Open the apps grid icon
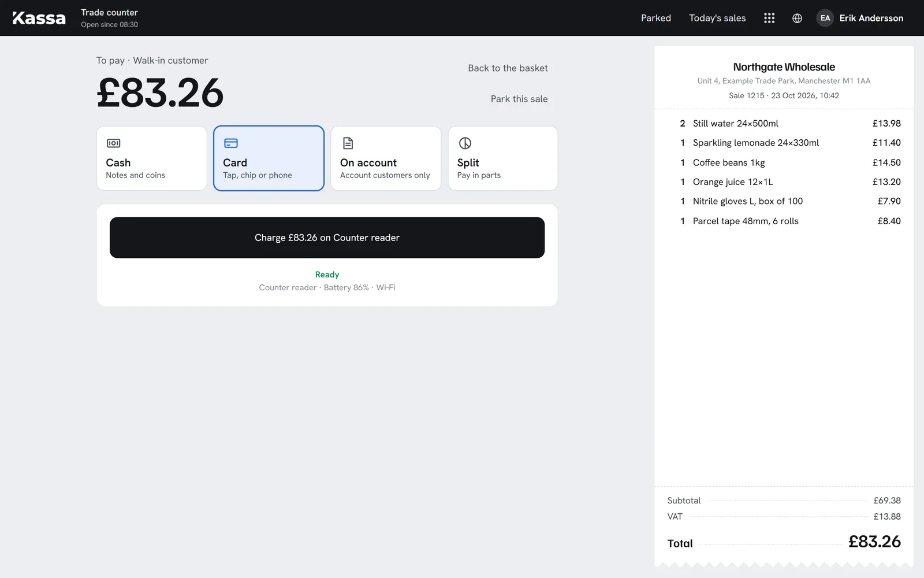 click(x=769, y=18)
